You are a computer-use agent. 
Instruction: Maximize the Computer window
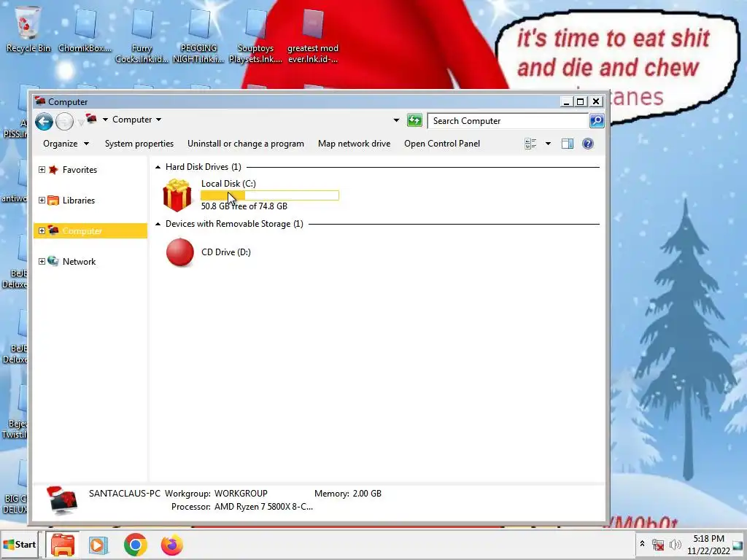580,101
